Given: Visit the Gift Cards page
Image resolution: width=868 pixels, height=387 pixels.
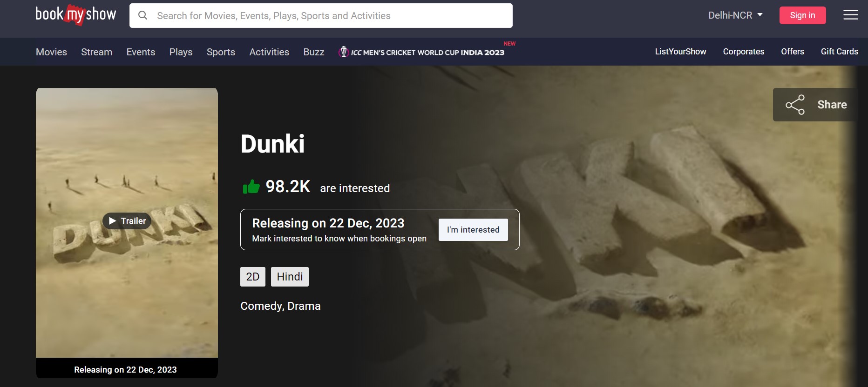Looking at the screenshot, I should coord(839,52).
